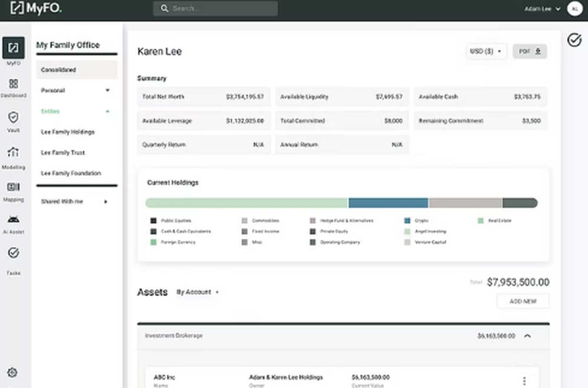Open Lee Family Holdings entity
The height and width of the screenshot is (388, 588).
click(x=68, y=132)
